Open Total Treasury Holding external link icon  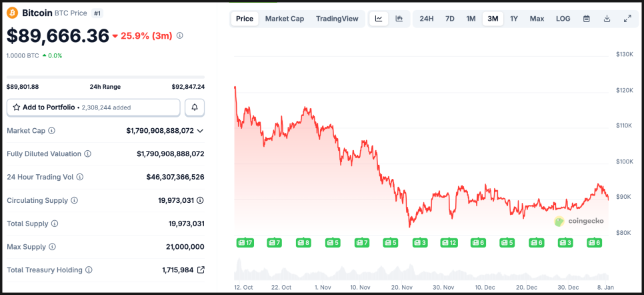point(201,270)
